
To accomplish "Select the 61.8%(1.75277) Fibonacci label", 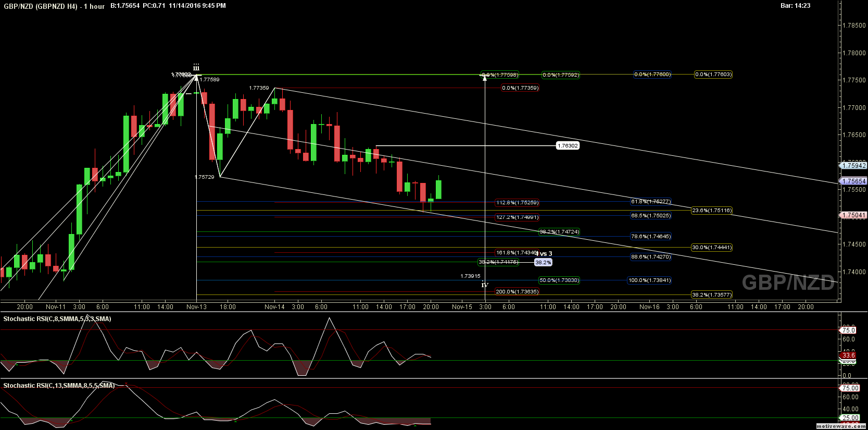I will 651,202.
